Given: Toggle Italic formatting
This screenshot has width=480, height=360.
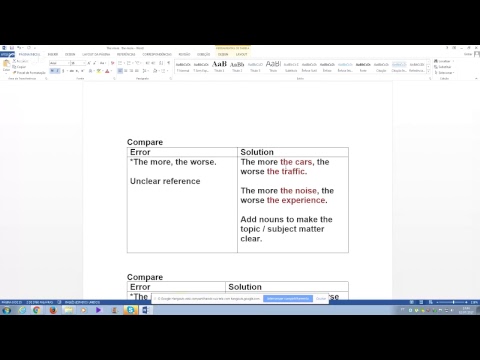Looking at the screenshot, I should pyautogui.click(x=57, y=71).
